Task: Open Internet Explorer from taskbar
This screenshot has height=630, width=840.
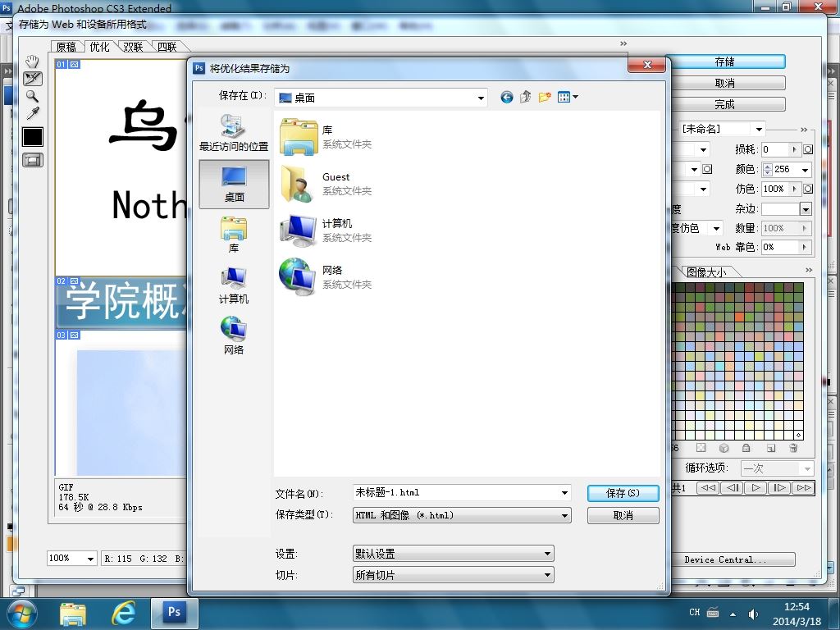Action: pos(123,614)
